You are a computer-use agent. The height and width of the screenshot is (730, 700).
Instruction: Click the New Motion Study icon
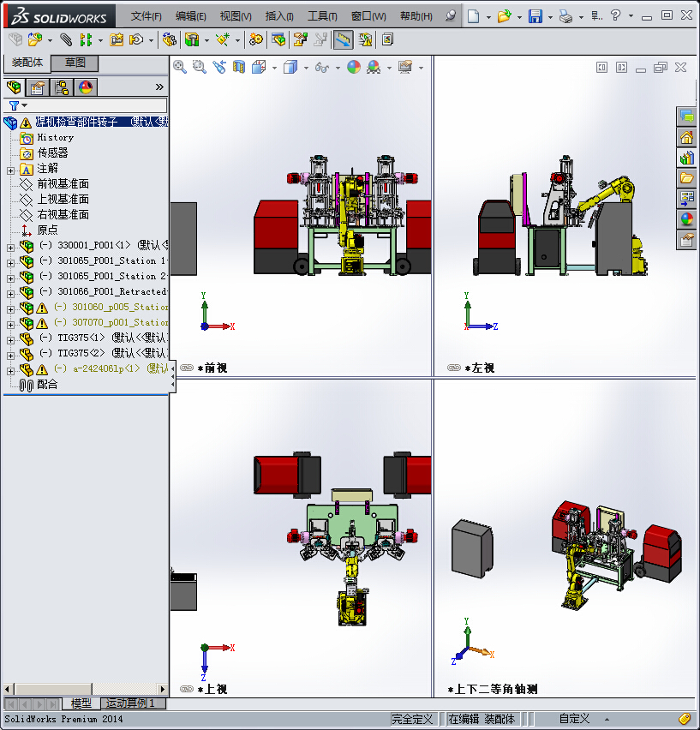(x=255, y=39)
